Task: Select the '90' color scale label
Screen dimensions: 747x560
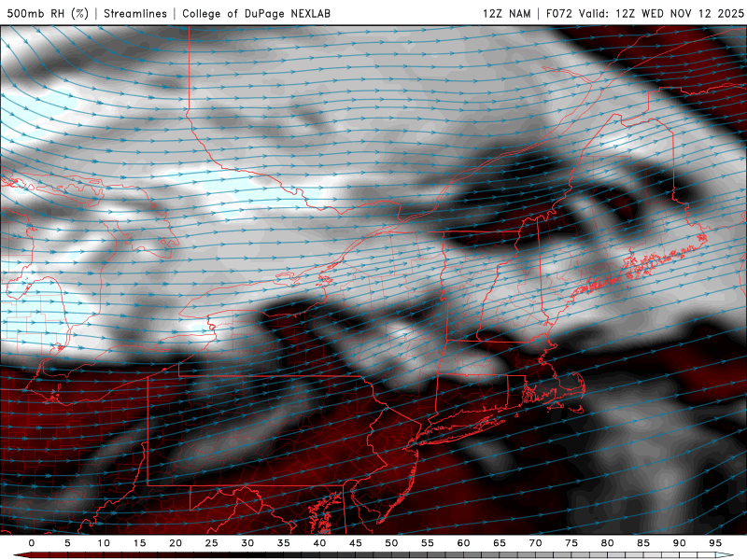Action: 680,543
